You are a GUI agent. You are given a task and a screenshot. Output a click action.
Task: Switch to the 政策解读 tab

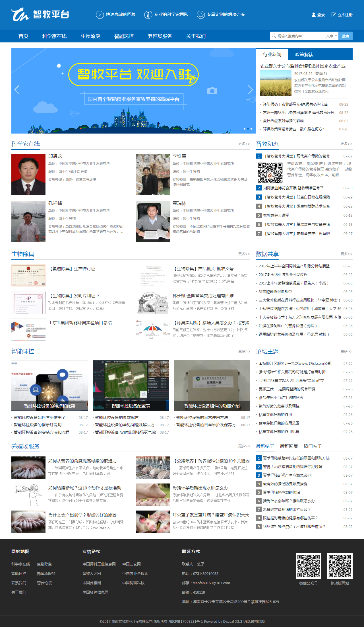[304, 54]
